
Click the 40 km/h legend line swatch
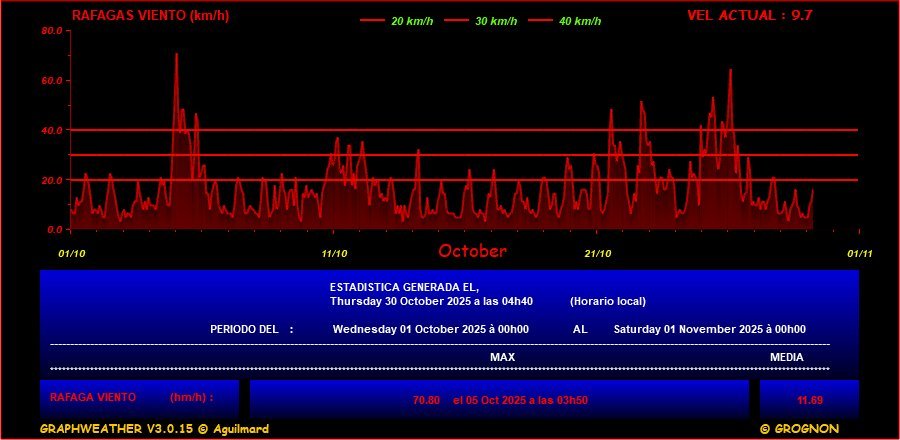pyautogui.click(x=540, y=21)
